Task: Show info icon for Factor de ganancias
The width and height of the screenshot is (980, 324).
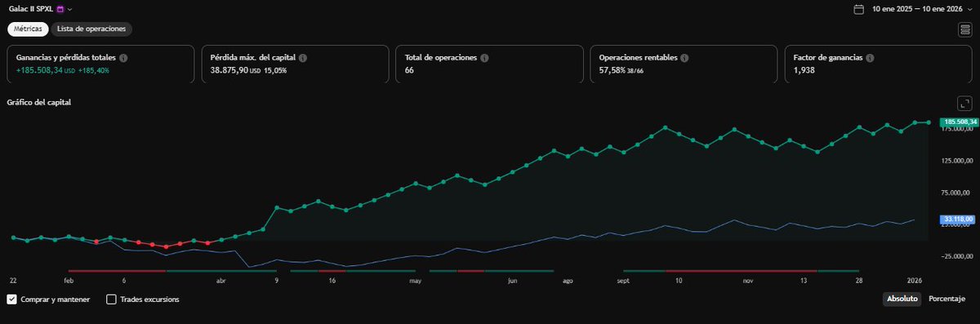Action: [871, 59]
